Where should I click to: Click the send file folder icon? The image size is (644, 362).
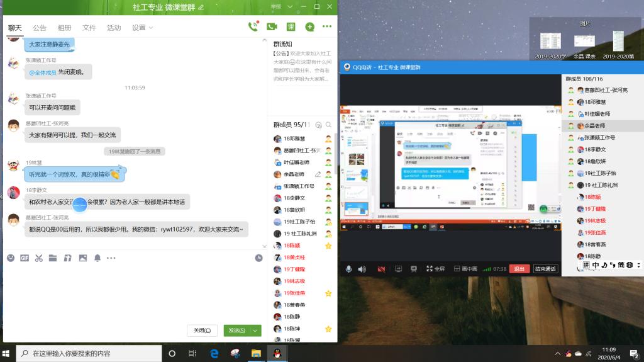point(53,258)
